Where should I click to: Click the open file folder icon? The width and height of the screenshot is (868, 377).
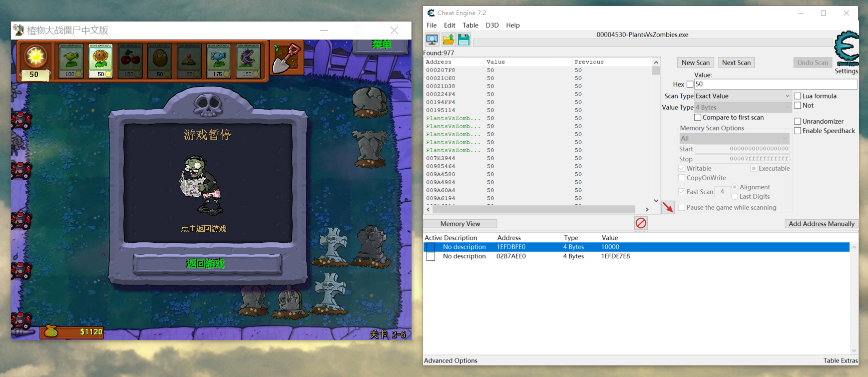pyautogui.click(x=448, y=40)
